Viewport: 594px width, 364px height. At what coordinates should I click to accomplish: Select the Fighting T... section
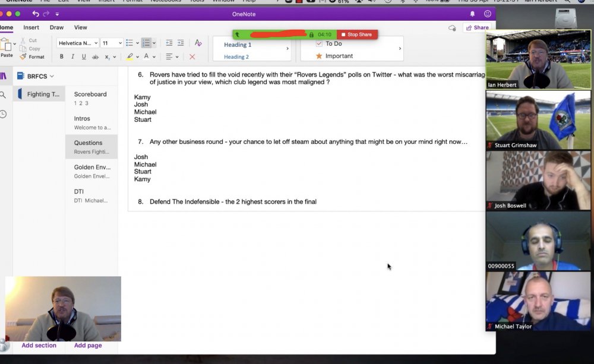pos(39,94)
